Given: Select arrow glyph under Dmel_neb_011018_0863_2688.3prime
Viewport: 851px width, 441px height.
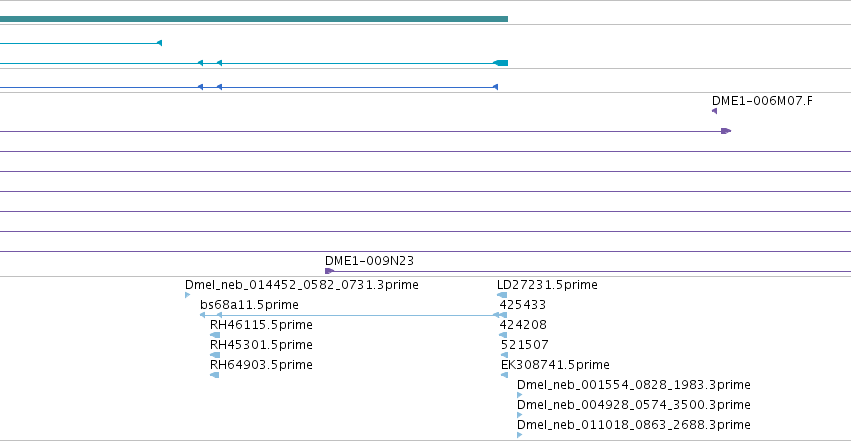Looking at the screenshot, I should point(520,435).
